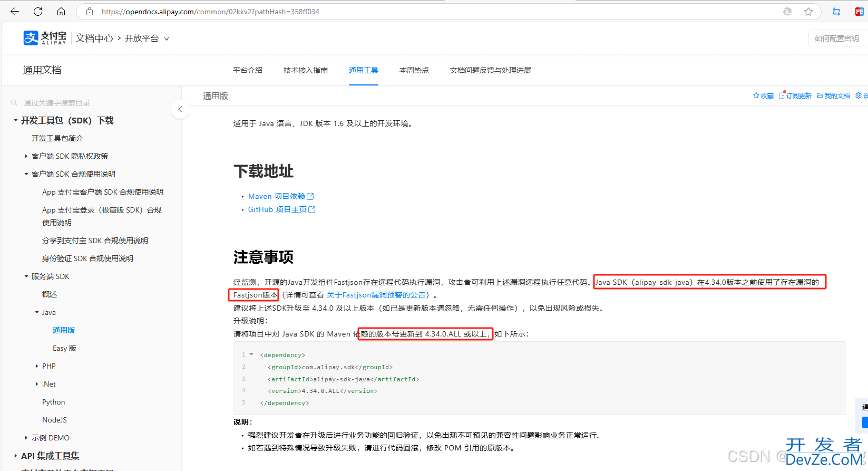Open the 平台介绍 tab

248,70
